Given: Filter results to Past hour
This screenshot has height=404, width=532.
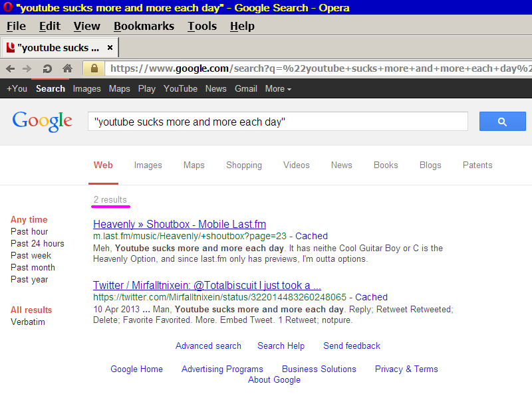Looking at the screenshot, I should 29,231.
